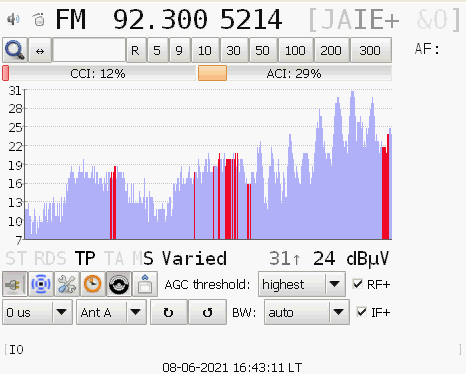
Task: Open the spectral scan magnifier tool
Action: pos(15,50)
